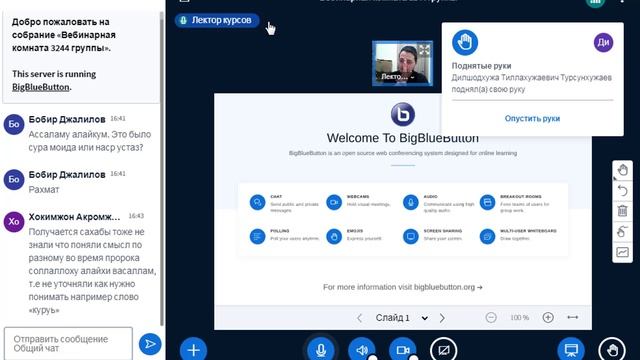
Task: Open the lecturer webcam name dropdown
Action: pos(398,76)
